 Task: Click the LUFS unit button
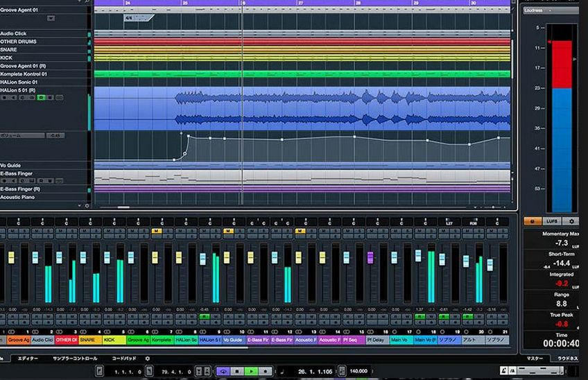coord(552,221)
